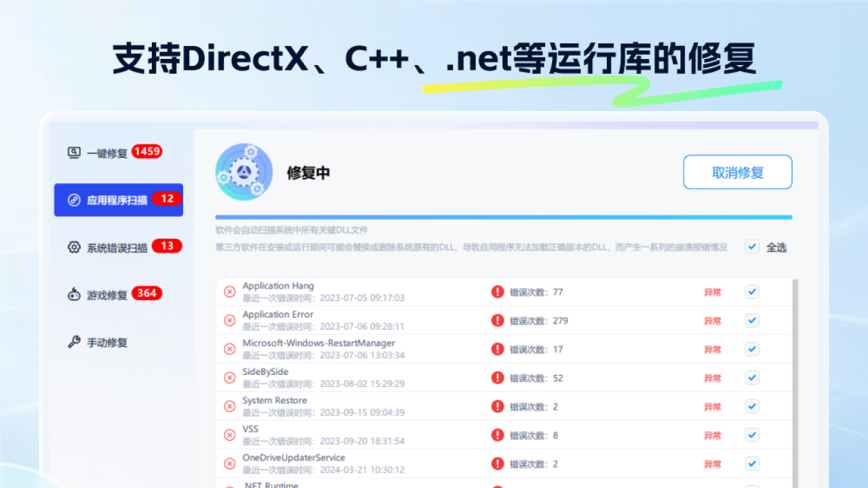Select the 一键修复 sidebar icon
Viewport: 868px width, 488px height.
[75, 151]
